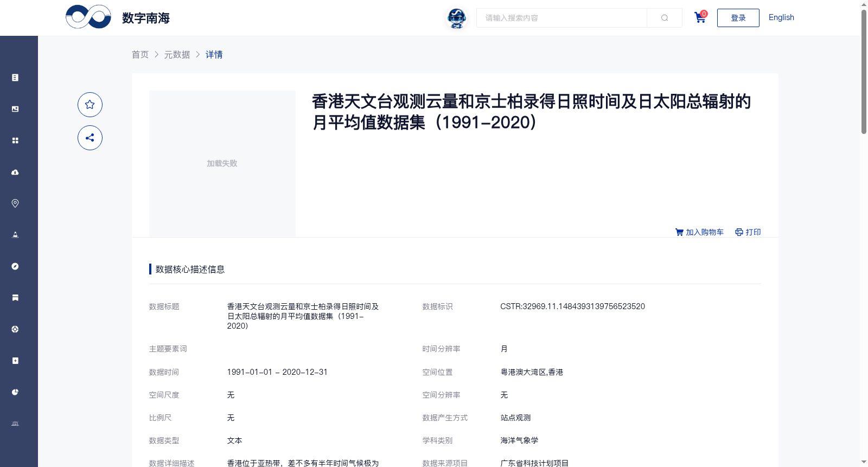
Task: Open the robot assistant avatar
Action: [457, 18]
